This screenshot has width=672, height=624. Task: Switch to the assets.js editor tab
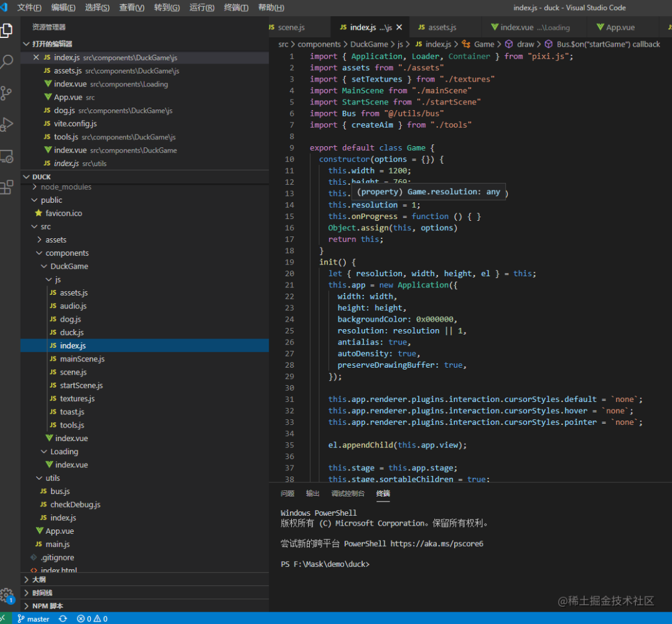442,27
